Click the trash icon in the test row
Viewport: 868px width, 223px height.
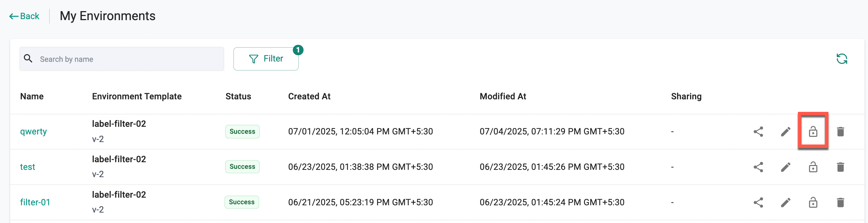tap(841, 167)
